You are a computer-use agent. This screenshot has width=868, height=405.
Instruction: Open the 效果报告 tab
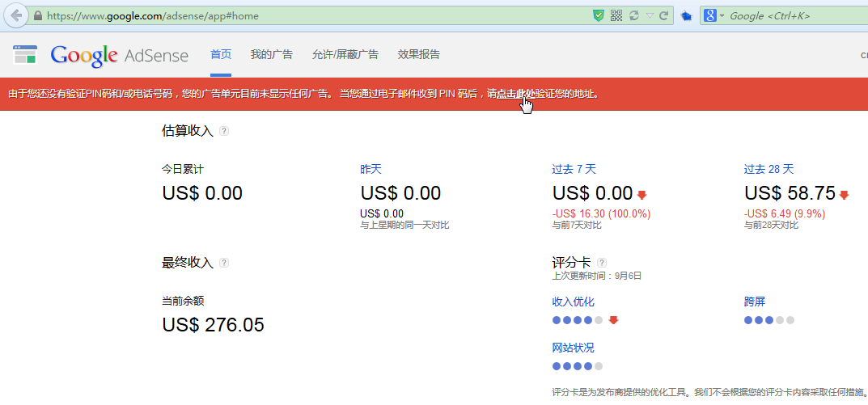(x=418, y=54)
